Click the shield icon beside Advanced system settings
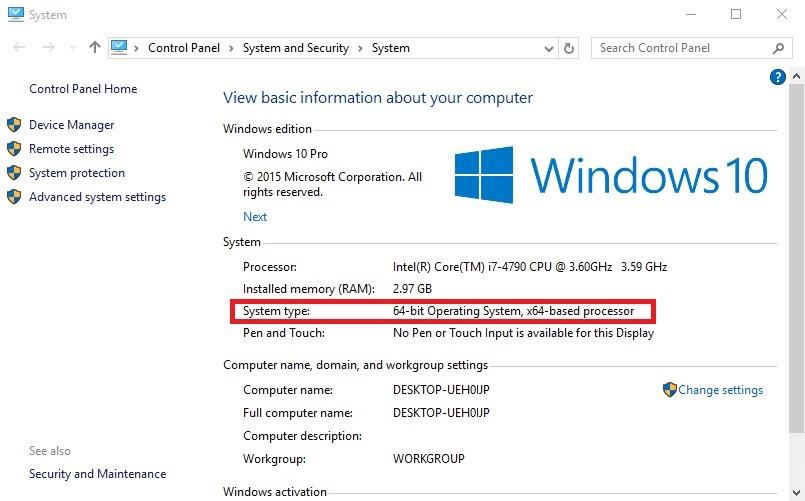The image size is (805, 501). tap(14, 197)
